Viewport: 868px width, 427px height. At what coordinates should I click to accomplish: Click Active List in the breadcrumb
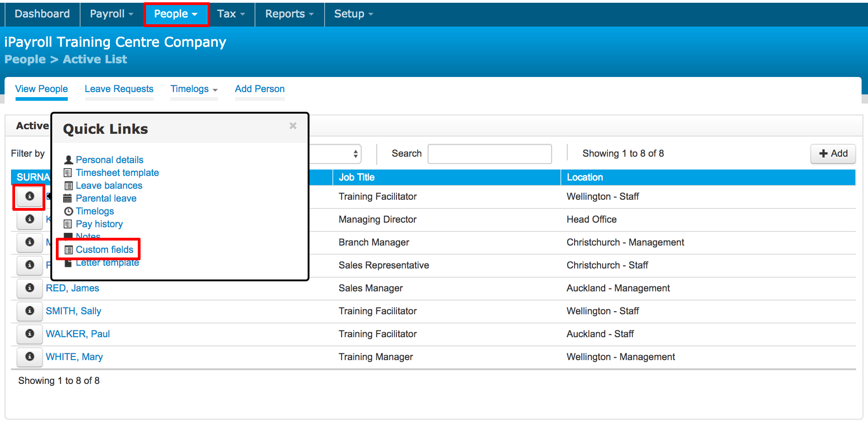(95, 60)
